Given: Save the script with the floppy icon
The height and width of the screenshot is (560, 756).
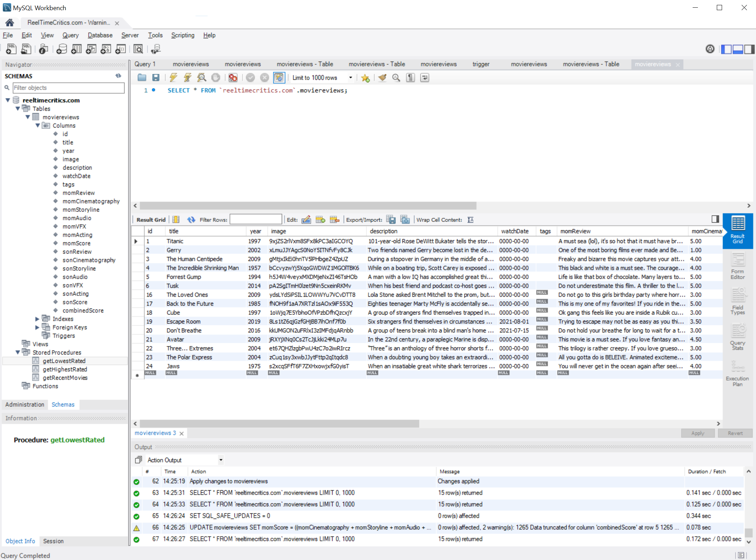Looking at the screenshot, I should (156, 78).
